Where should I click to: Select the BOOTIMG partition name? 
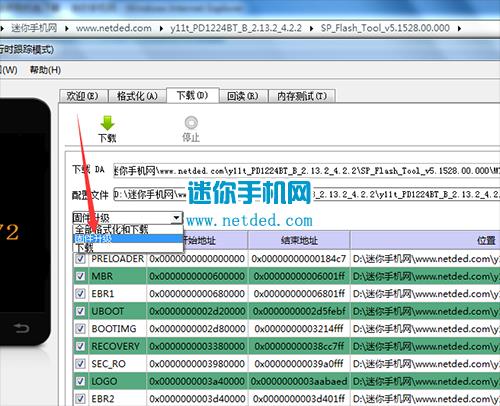114,329
